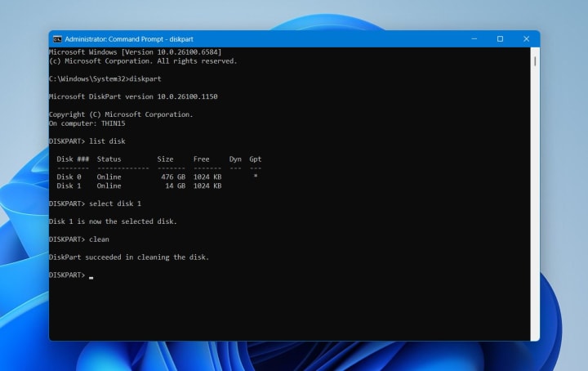This screenshot has height=371, width=588.
Task: Click the window title 'Administrator: Command Prompt - diskpart'
Action: (129, 39)
